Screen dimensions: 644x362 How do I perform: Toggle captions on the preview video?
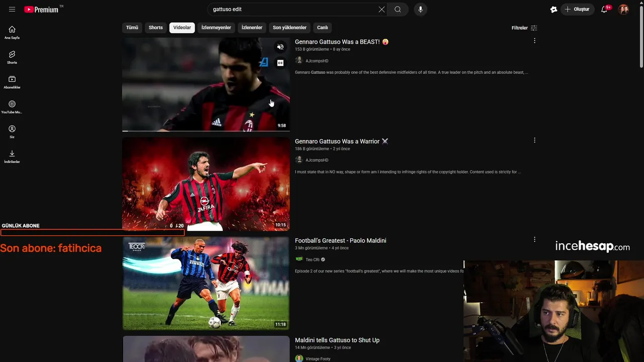(280, 63)
